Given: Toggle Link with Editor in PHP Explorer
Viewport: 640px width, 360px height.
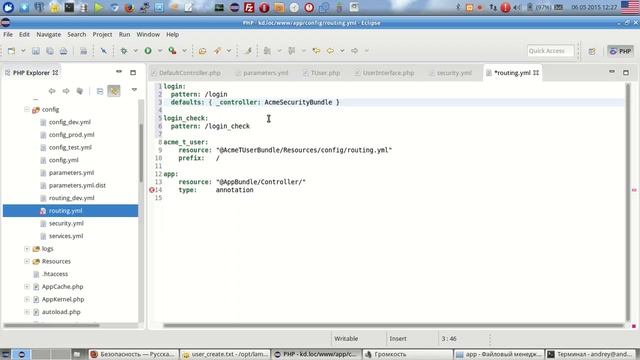Looking at the screenshot, I should click(114, 91).
